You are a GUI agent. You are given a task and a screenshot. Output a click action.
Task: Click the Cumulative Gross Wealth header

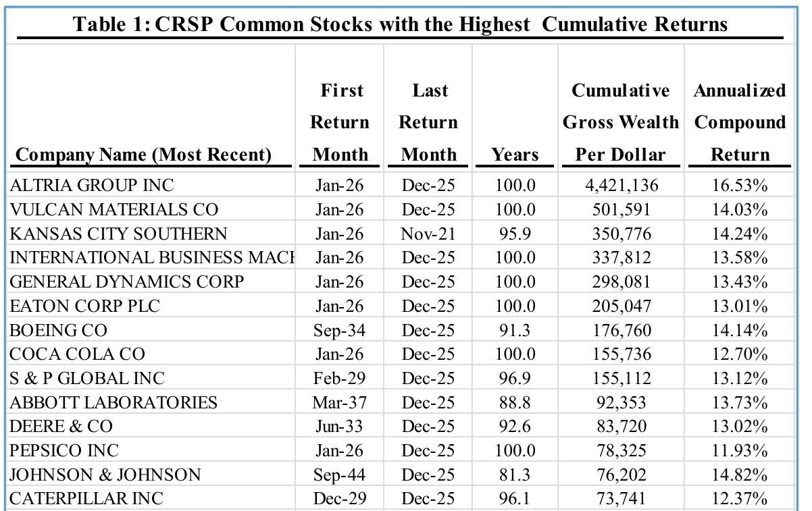tap(620, 122)
